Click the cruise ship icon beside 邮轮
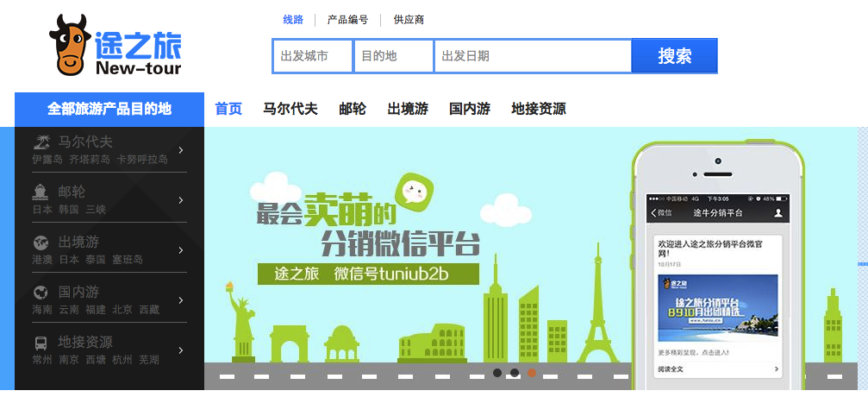The width and height of the screenshot is (868, 397). [41, 192]
